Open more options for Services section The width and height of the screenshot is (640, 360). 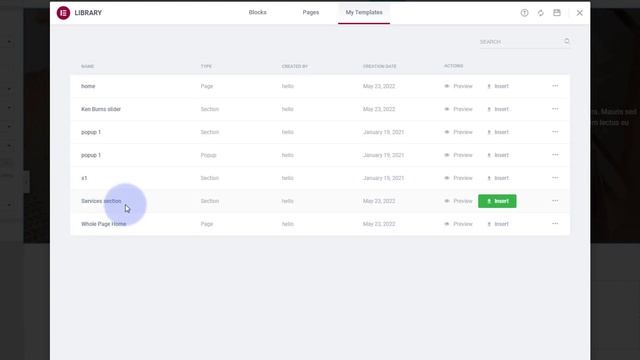pyautogui.click(x=555, y=200)
